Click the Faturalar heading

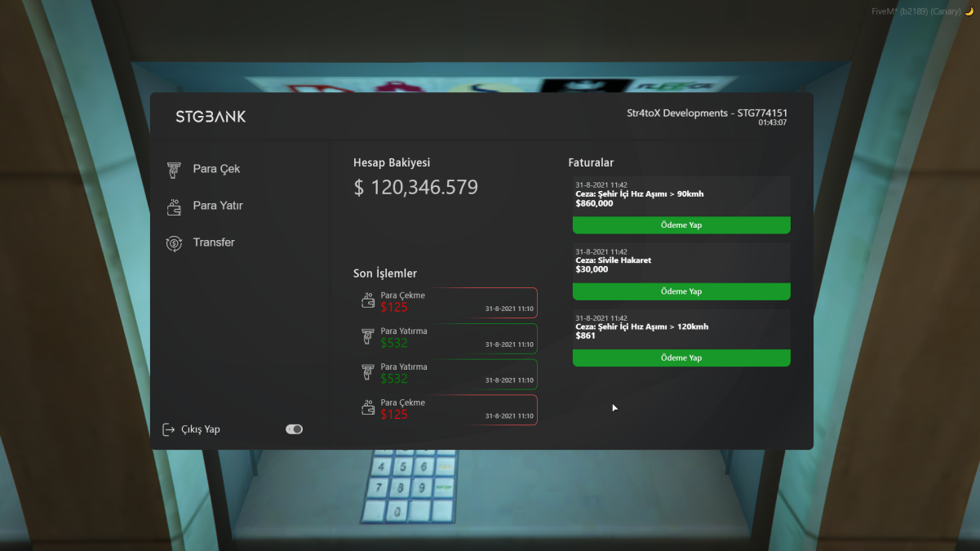pos(591,162)
